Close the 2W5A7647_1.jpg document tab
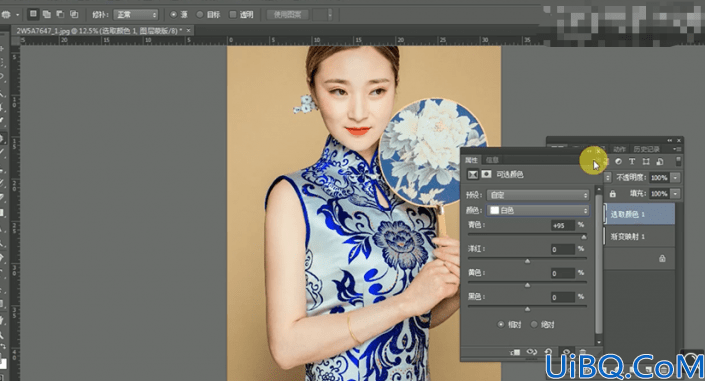The image size is (705, 381). (x=188, y=31)
